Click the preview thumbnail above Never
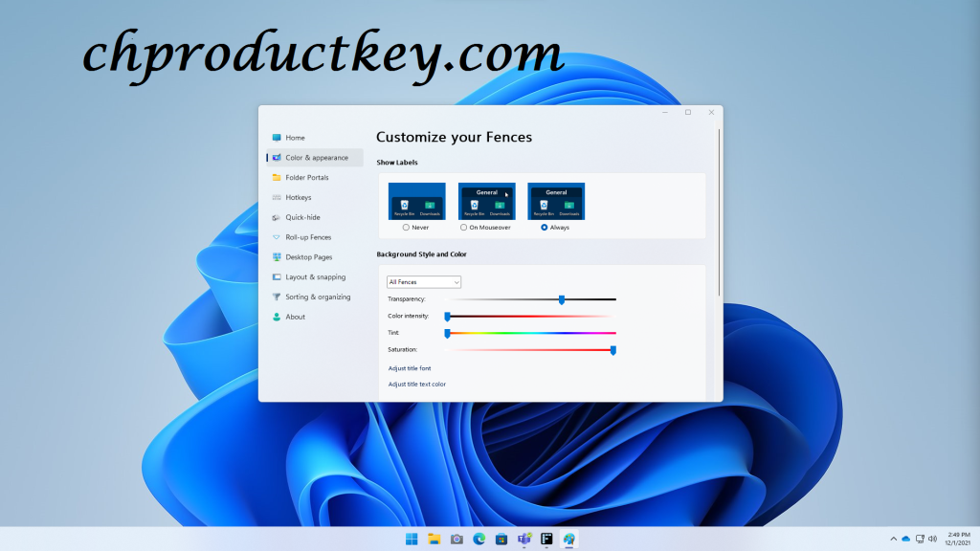Image resolution: width=980 pixels, height=551 pixels. (417, 201)
